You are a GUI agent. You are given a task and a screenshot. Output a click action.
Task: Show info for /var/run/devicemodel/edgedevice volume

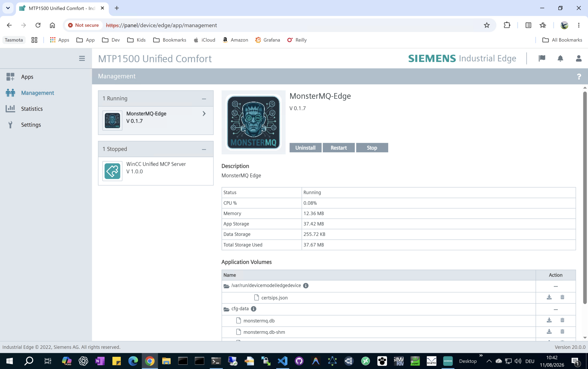(x=305, y=286)
